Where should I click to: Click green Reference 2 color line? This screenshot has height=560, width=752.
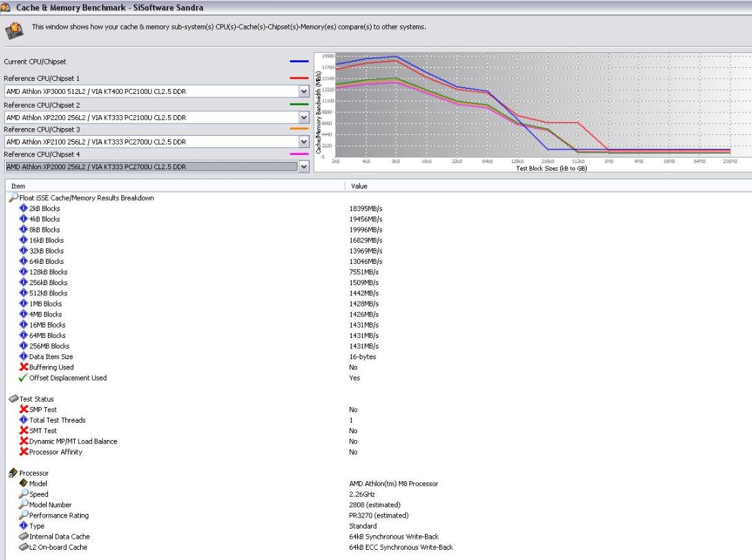pos(300,104)
